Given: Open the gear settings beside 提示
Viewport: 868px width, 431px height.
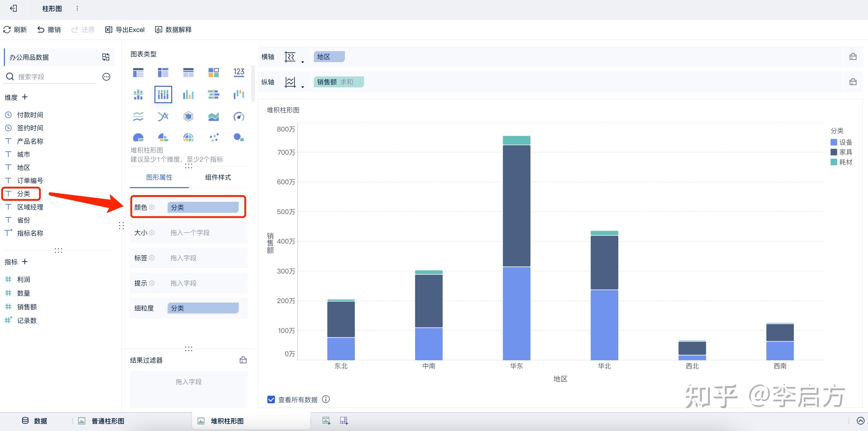Looking at the screenshot, I should [152, 283].
